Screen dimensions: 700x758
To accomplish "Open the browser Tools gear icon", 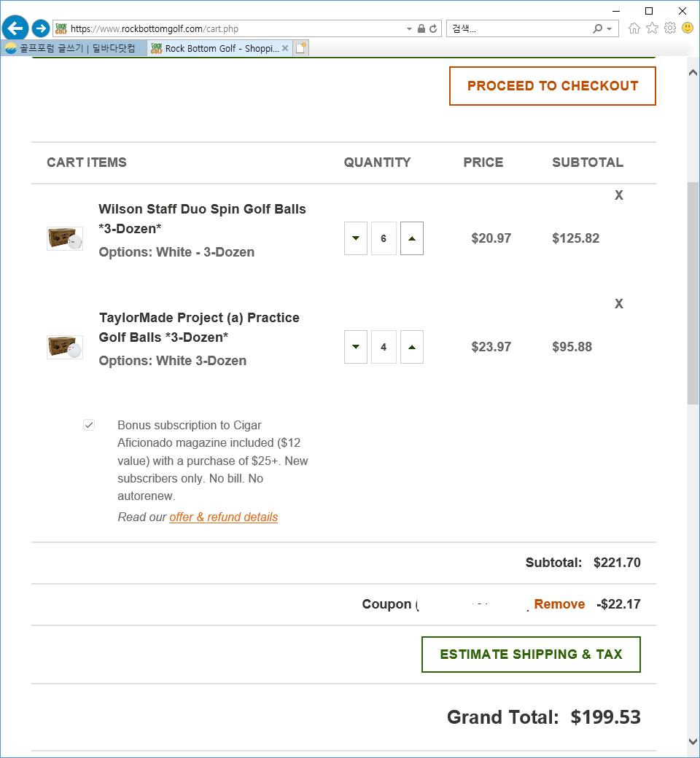I will (669, 28).
